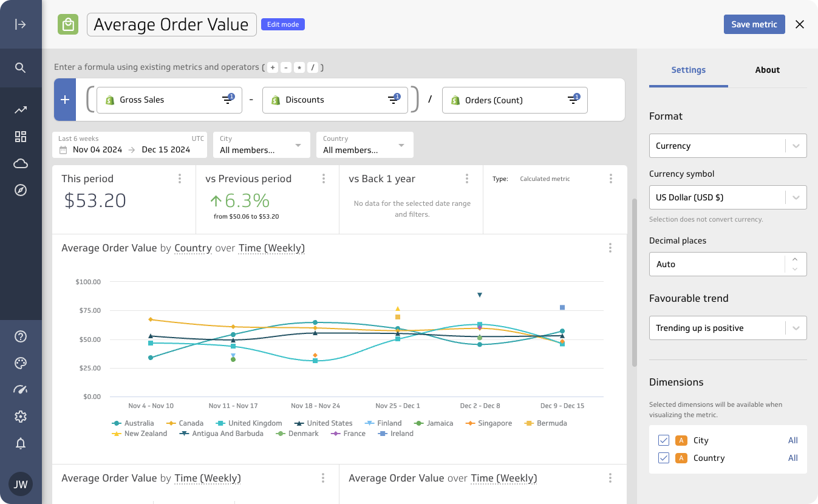This screenshot has height=504, width=818.
Task: Click the Average Order Value name field
Action: [171, 25]
